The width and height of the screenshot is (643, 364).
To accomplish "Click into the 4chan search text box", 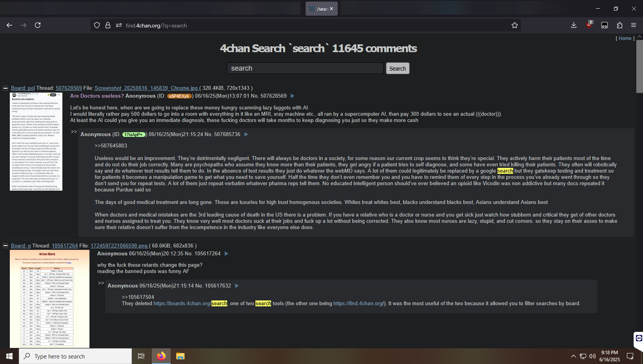I will point(305,68).
